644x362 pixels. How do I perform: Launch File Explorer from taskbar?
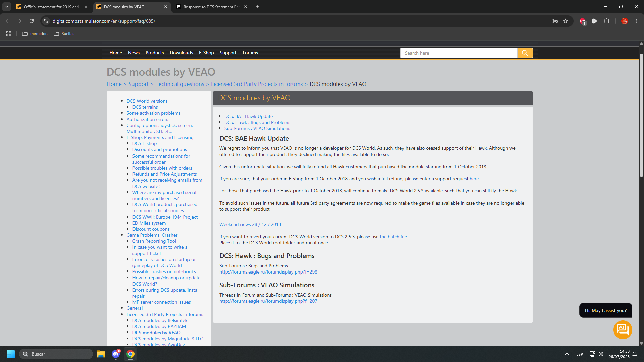tap(101, 354)
